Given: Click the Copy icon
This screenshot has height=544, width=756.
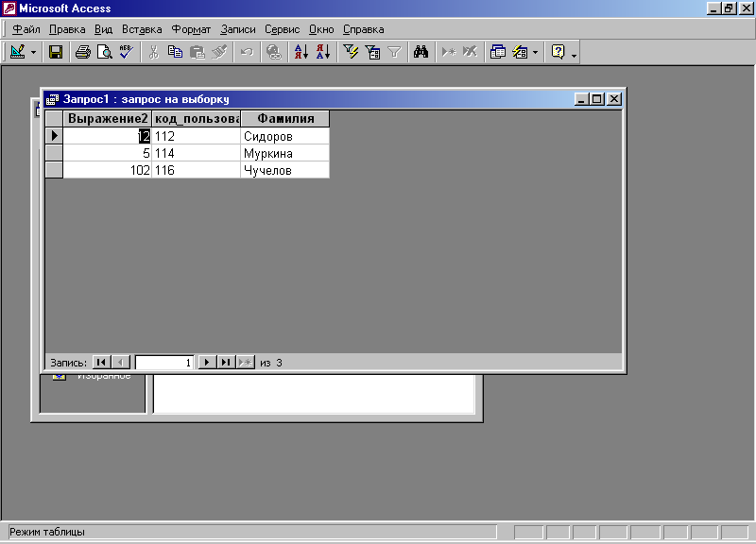Looking at the screenshot, I should pos(175,52).
